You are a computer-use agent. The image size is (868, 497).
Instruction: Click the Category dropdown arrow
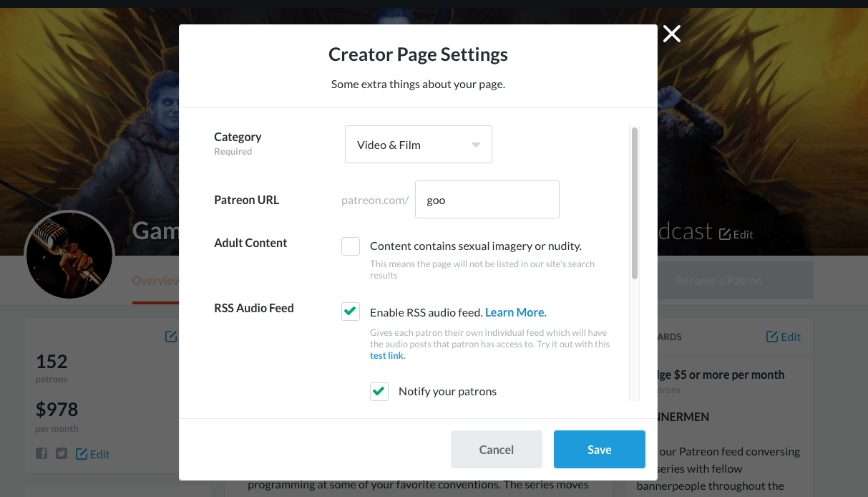(x=476, y=145)
